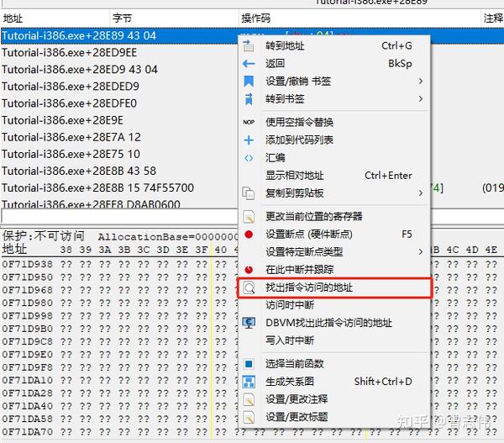The image size is (504, 443).
Task: Choose 写入时中断 menu entry
Action: tap(334, 340)
